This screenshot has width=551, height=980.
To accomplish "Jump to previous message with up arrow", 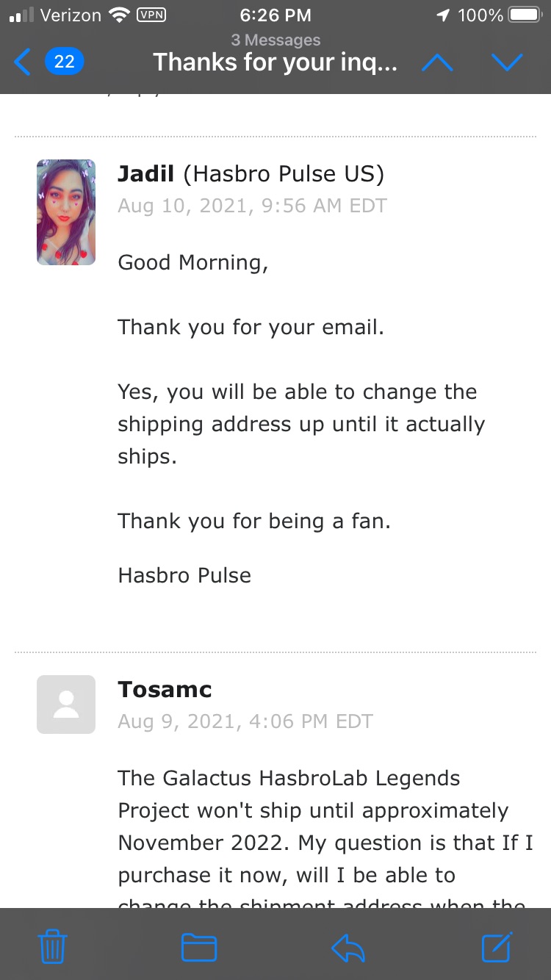I will point(438,62).
